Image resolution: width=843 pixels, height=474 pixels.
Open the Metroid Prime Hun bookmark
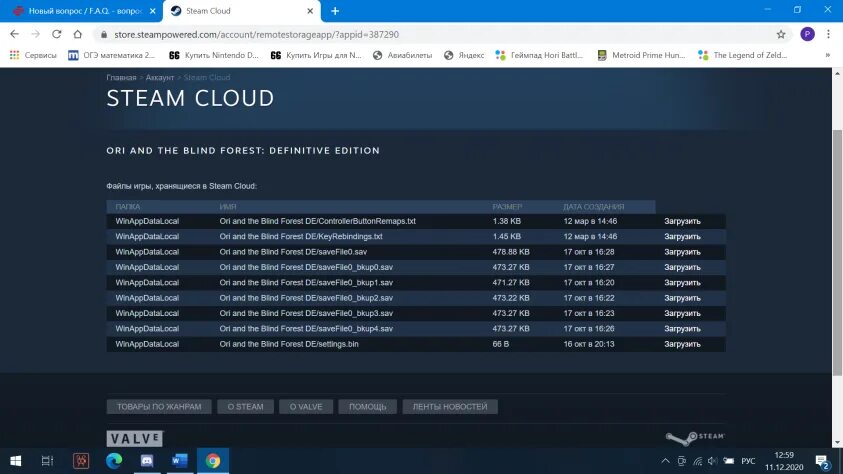click(x=641, y=55)
